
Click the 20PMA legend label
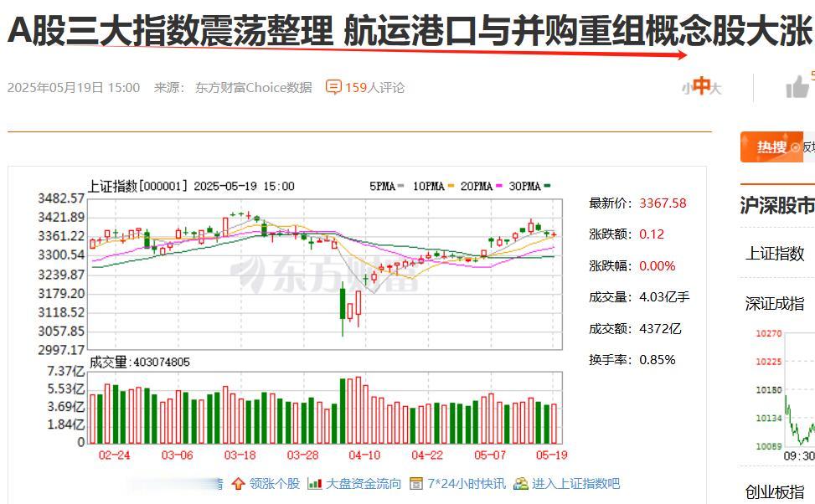tap(476, 186)
